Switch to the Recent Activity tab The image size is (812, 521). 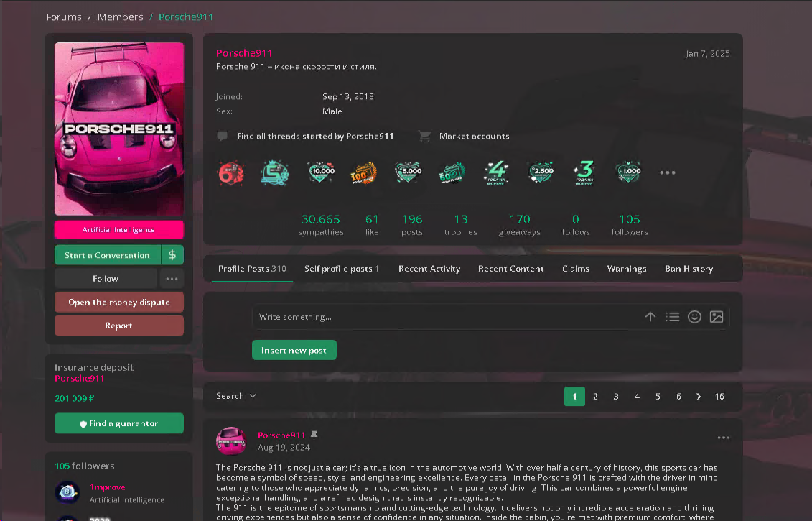click(429, 269)
